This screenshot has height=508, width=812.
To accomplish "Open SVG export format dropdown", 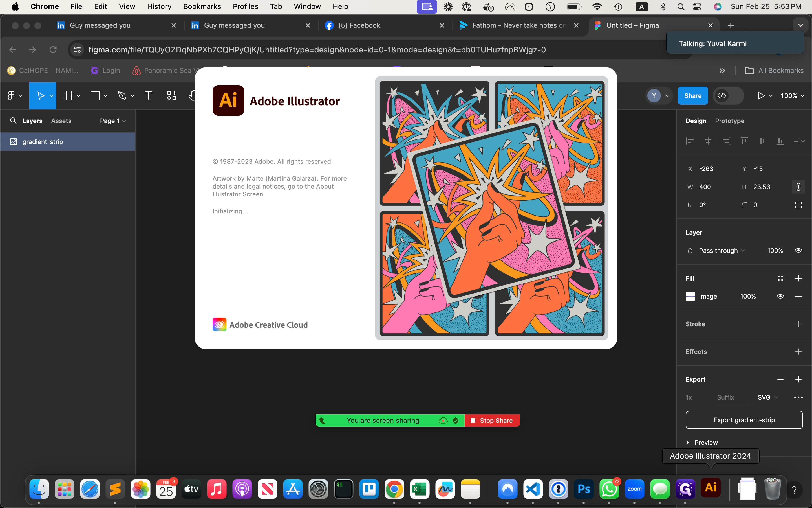I will pyautogui.click(x=767, y=397).
